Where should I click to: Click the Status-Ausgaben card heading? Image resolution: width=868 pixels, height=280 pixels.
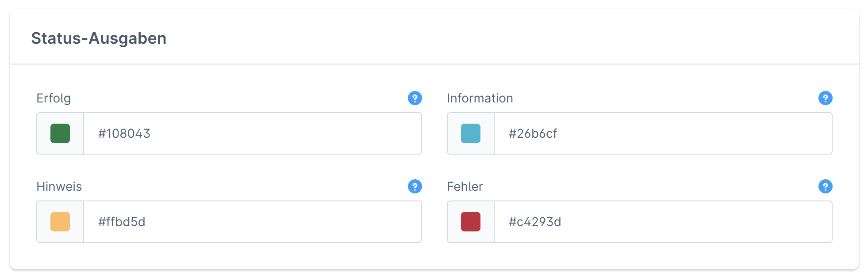coord(99,38)
